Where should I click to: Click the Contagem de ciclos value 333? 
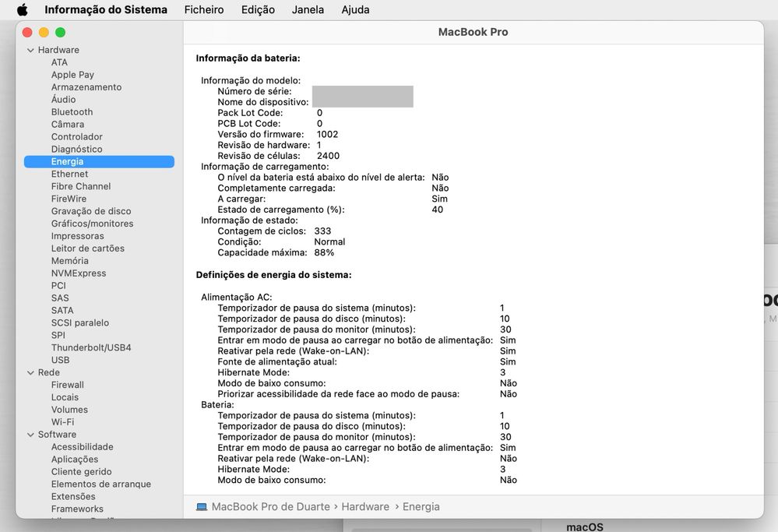pos(322,231)
